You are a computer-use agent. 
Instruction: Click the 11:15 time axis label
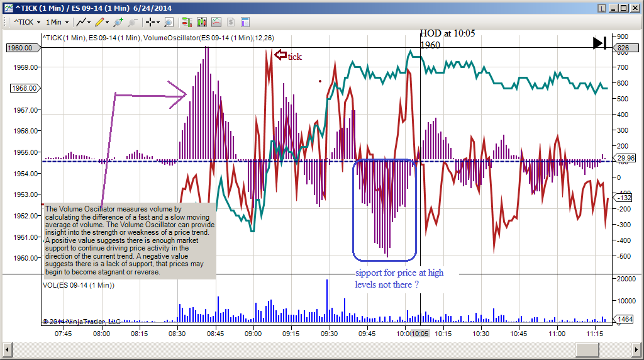[594, 334]
